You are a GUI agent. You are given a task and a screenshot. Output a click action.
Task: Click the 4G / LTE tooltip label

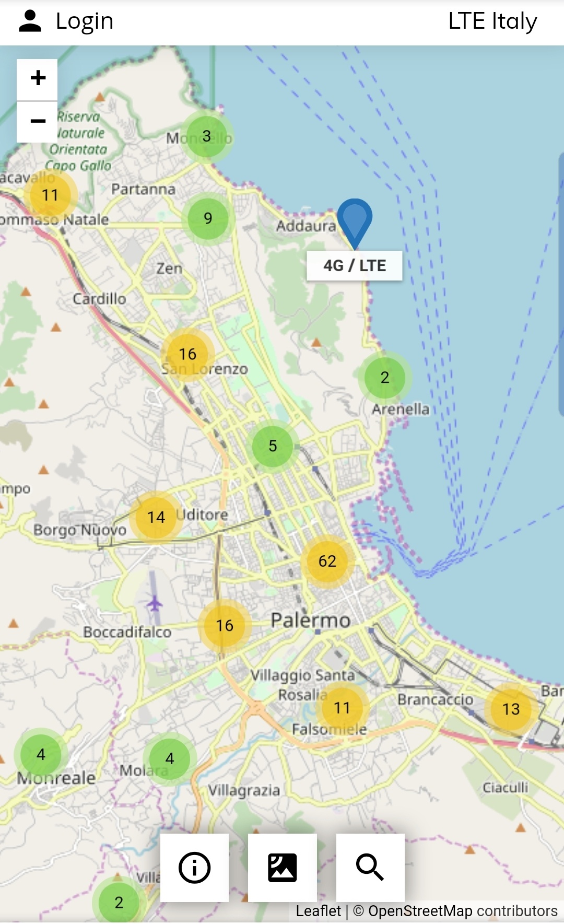(x=354, y=266)
